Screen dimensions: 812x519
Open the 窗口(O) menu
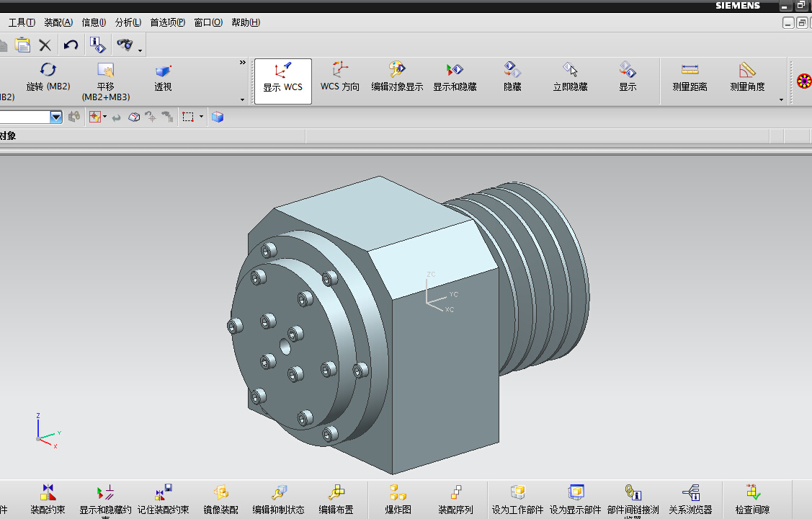[208, 22]
